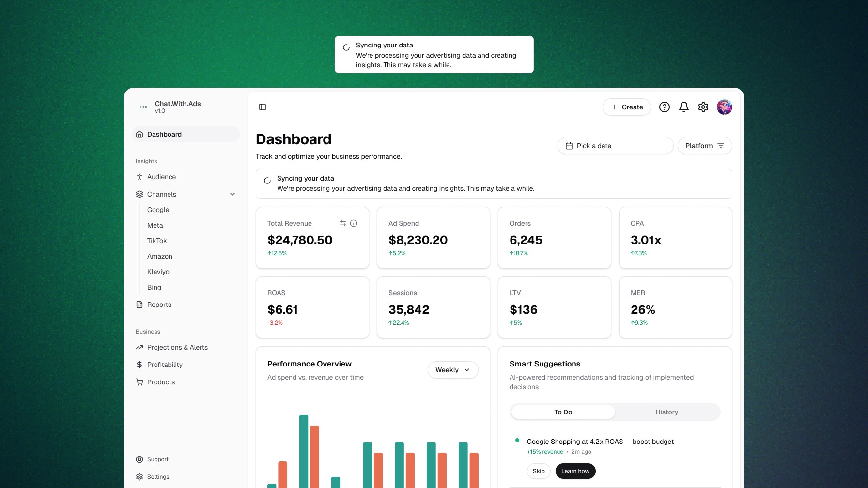Click the Audience person icon
868x488 pixels.
tap(139, 177)
